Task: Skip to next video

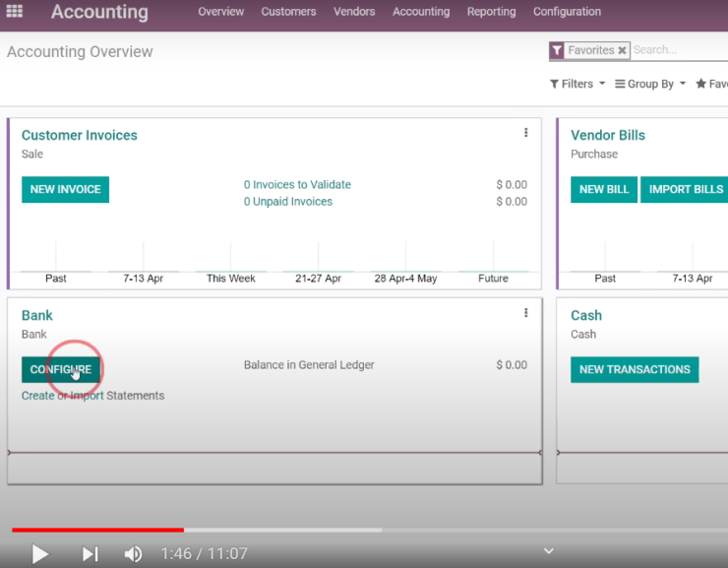Action: point(91,553)
